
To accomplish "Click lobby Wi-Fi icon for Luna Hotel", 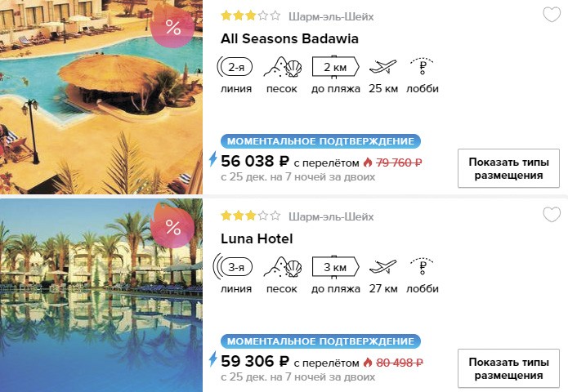I will (x=422, y=266).
